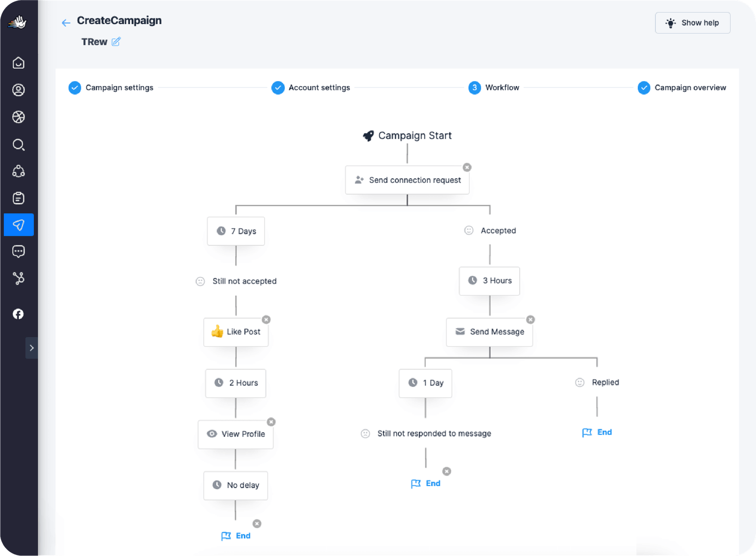
Task: Delete the Like Post action node
Action: point(266,319)
